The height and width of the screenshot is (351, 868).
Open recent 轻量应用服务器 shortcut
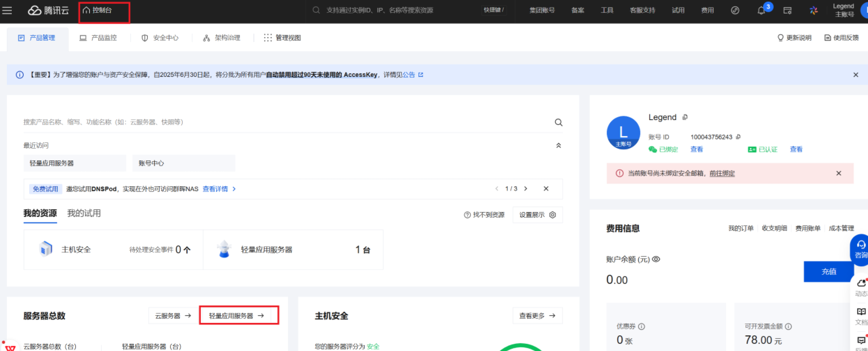click(75, 163)
